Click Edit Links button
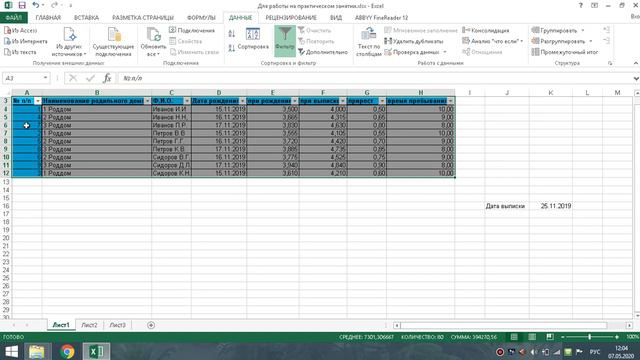Image resolution: width=640 pixels, height=360 pixels. [194, 52]
